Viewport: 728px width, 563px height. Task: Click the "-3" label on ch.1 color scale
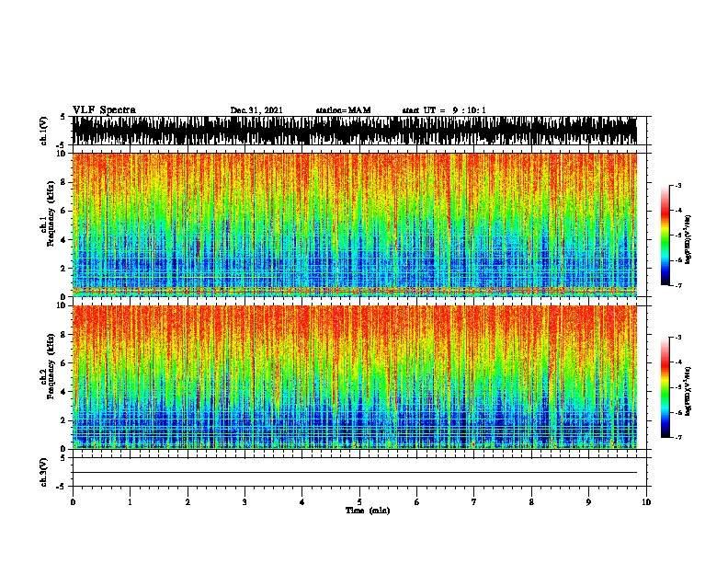[678, 185]
